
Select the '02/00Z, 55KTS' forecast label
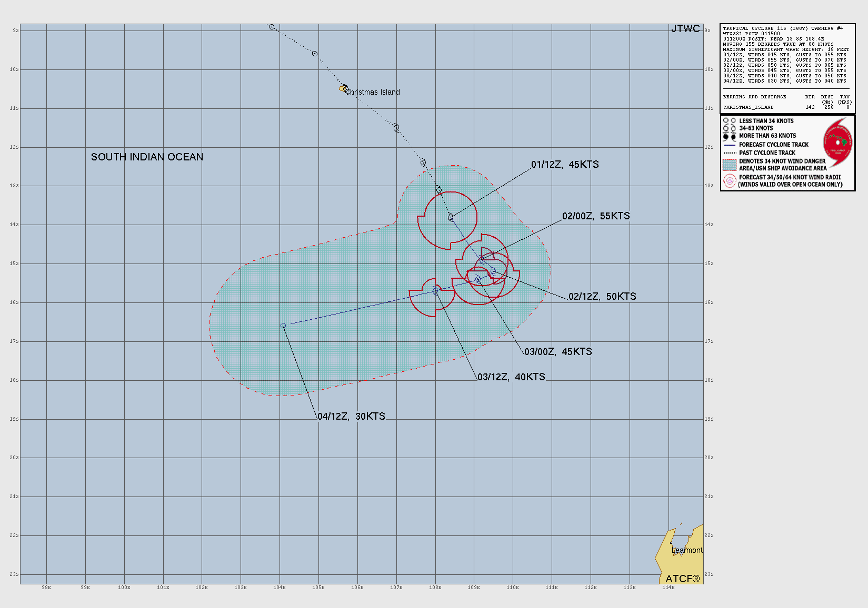click(x=596, y=216)
